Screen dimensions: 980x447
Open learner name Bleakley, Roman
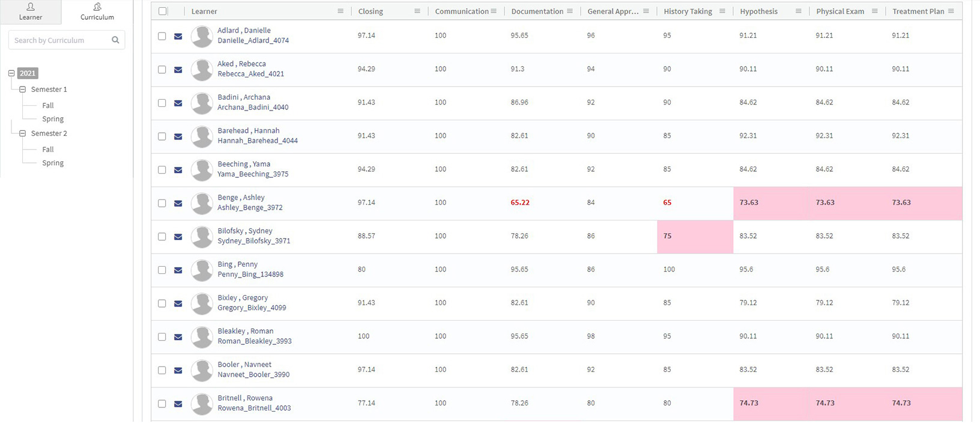tap(245, 331)
